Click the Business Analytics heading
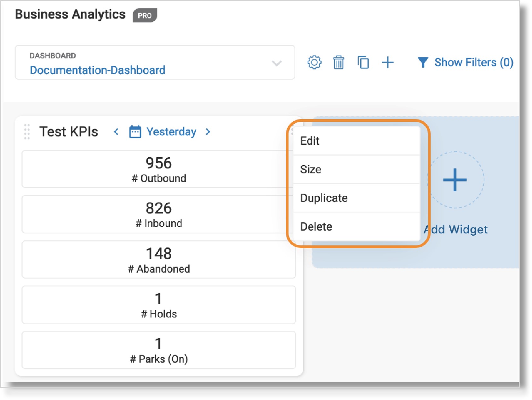This screenshot has width=532, height=400. tap(70, 14)
